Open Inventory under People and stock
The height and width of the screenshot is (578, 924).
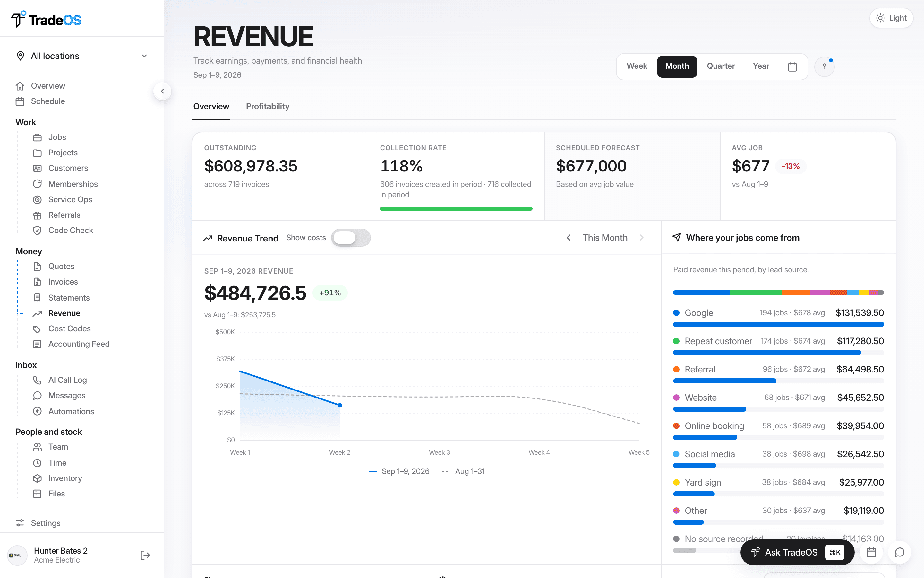[x=65, y=478]
